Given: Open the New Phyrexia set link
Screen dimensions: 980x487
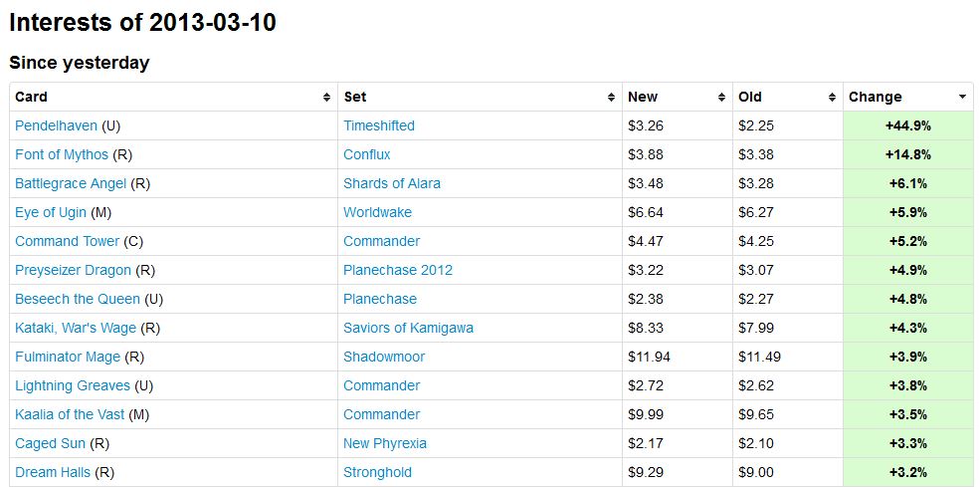Looking at the screenshot, I should point(385,443).
